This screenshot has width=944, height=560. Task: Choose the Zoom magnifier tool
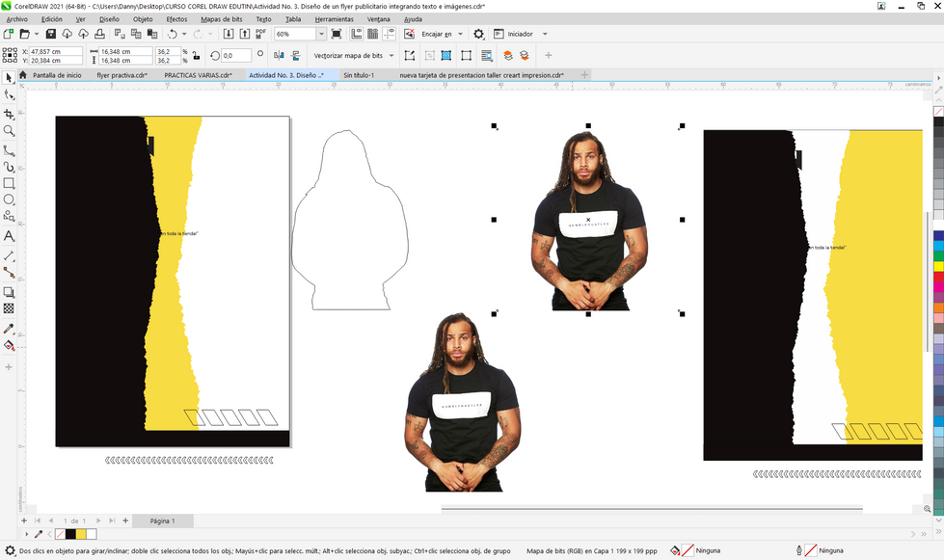pyautogui.click(x=9, y=130)
